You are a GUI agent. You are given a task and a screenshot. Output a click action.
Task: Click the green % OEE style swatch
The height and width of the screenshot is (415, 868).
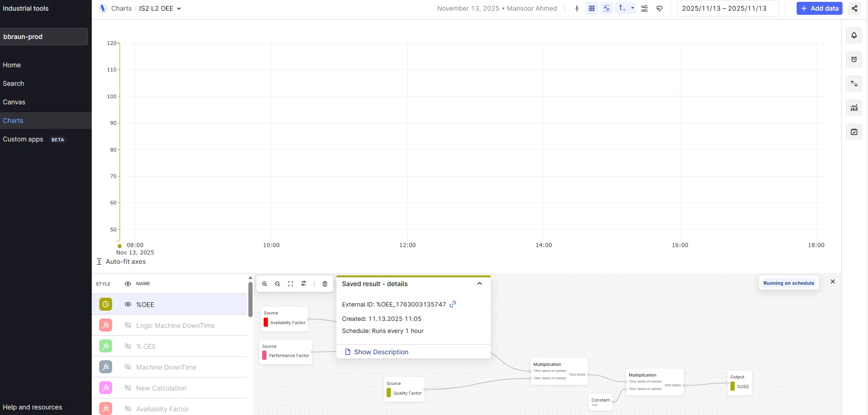[106, 346]
